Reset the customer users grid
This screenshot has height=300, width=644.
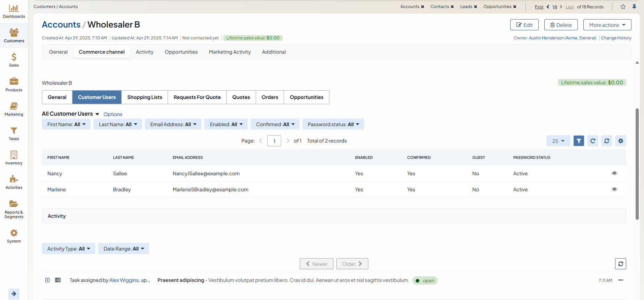pos(606,141)
